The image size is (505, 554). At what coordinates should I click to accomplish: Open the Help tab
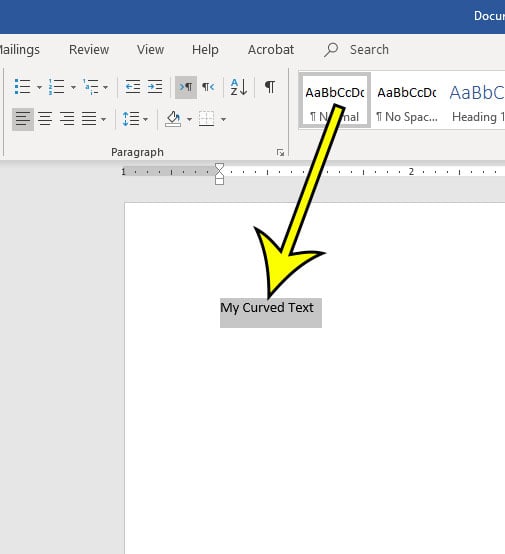[205, 50]
